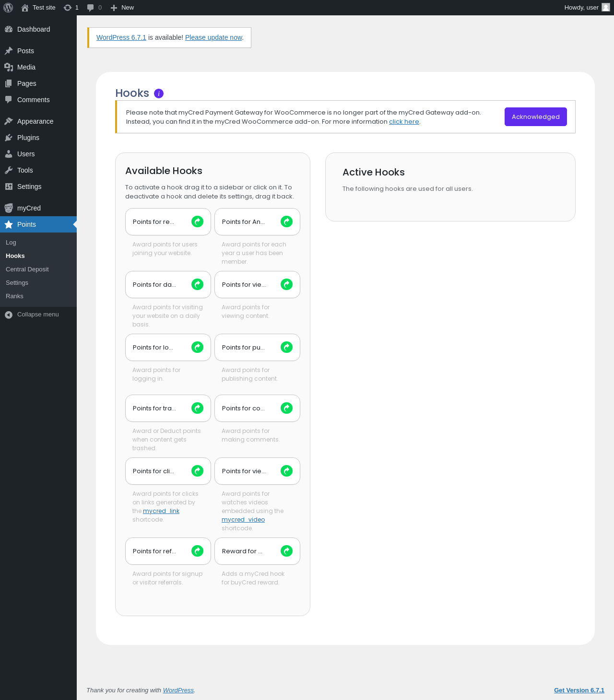
Task: Click the Tools wrench icon
Action: click(x=9, y=170)
